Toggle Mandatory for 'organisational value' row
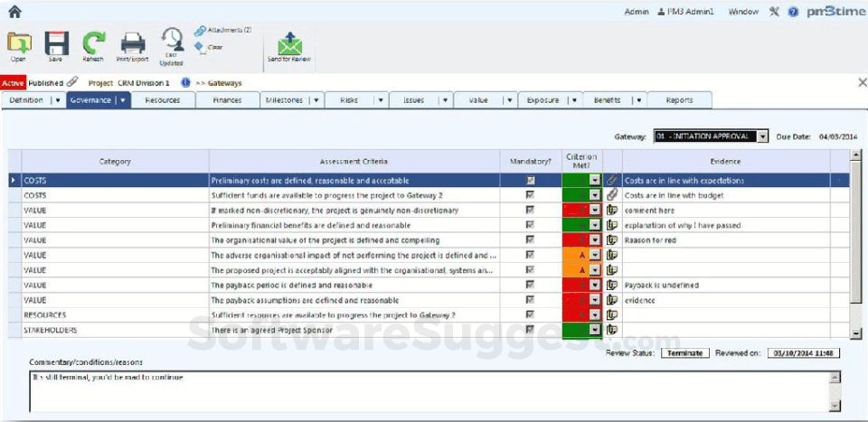Image resolution: width=868 pixels, height=422 pixels. 531,240
